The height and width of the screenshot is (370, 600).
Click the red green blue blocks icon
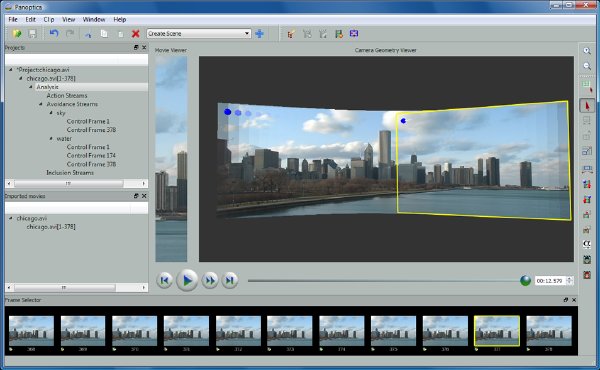(x=587, y=199)
